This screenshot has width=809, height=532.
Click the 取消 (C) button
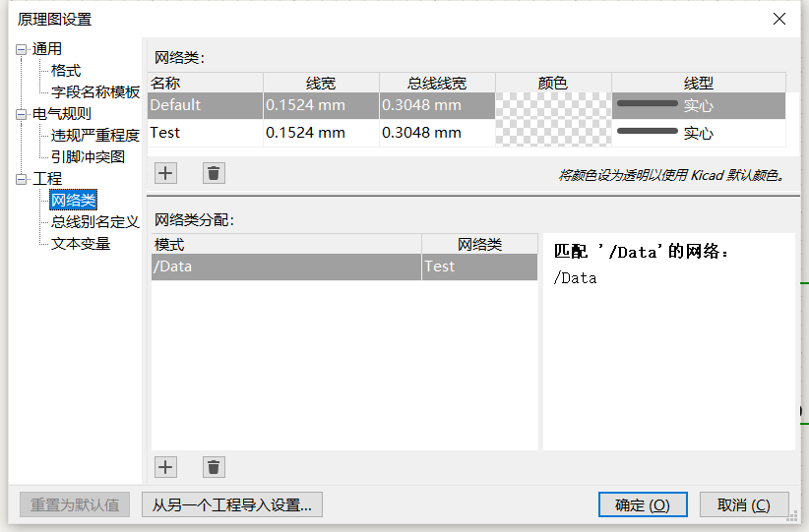coord(744,504)
